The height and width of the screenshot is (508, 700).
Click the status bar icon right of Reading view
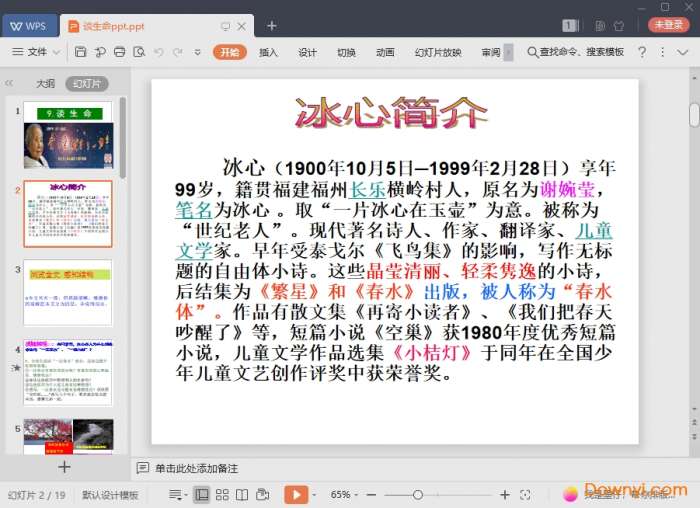[x=262, y=494]
